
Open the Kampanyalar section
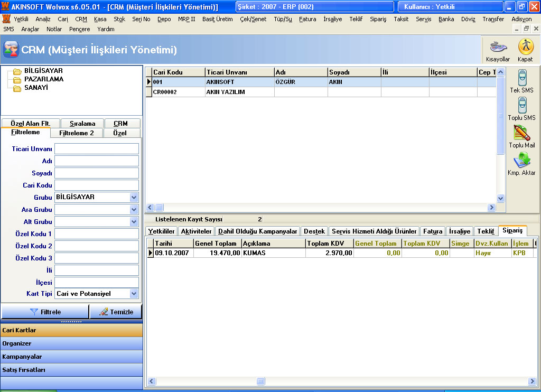coord(72,357)
